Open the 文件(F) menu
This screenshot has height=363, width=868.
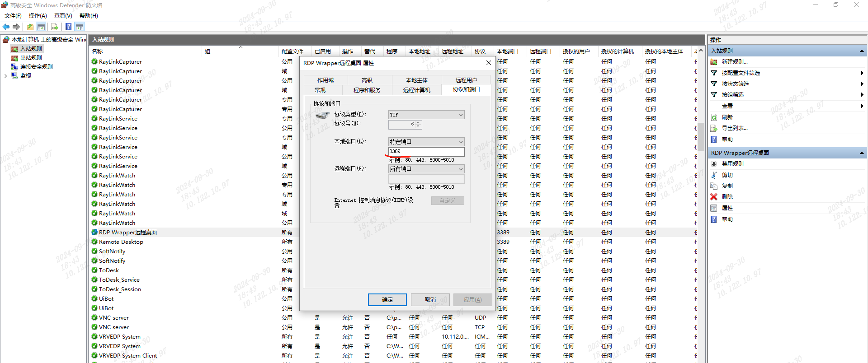13,16
